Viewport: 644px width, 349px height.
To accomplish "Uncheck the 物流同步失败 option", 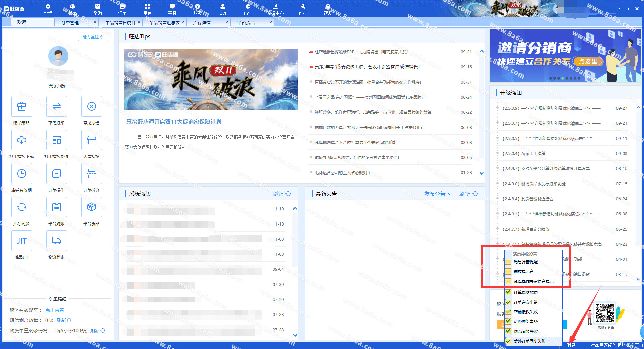I will [x=508, y=331].
